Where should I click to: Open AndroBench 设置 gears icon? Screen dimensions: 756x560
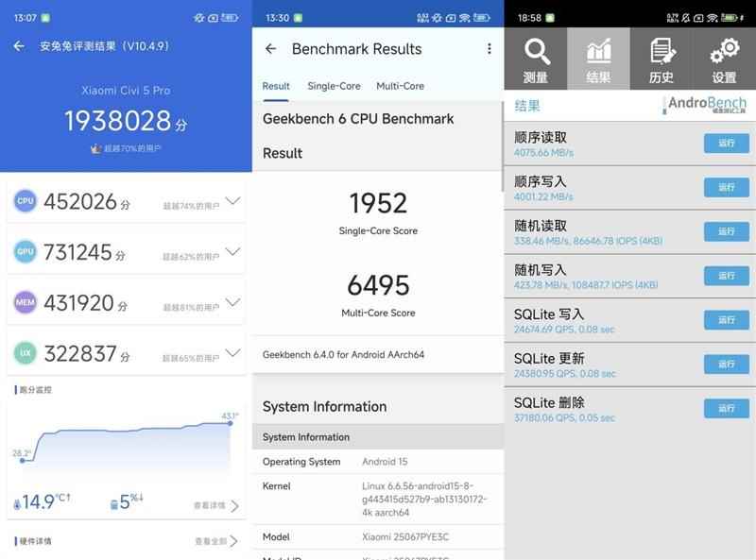(x=724, y=55)
